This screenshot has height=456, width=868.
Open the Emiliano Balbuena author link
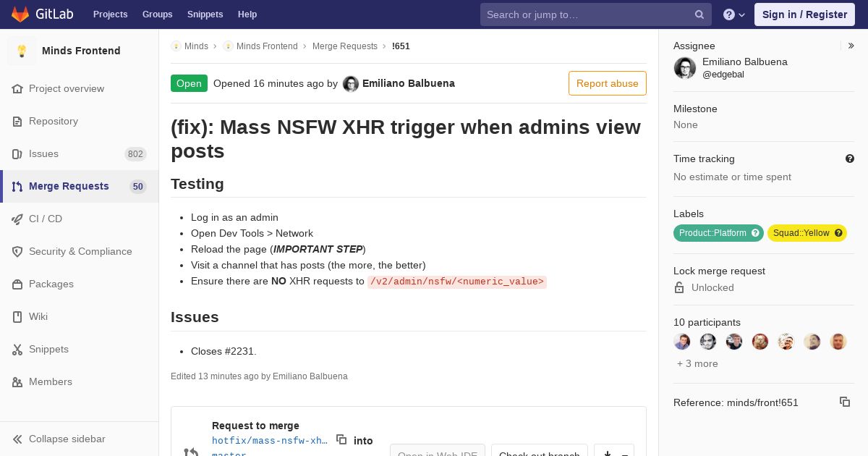(409, 83)
